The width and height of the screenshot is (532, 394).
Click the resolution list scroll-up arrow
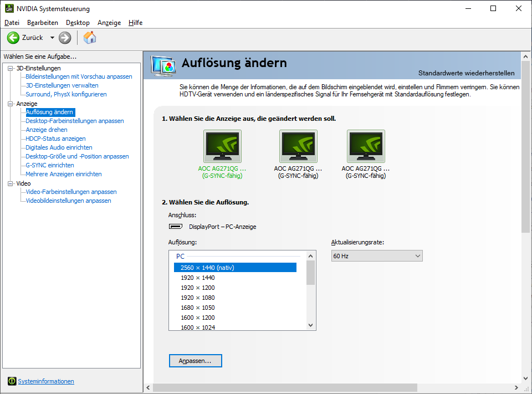tap(310, 256)
